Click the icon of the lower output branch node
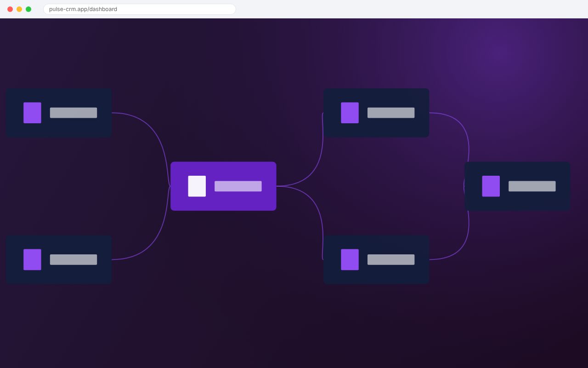 (x=350, y=259)
